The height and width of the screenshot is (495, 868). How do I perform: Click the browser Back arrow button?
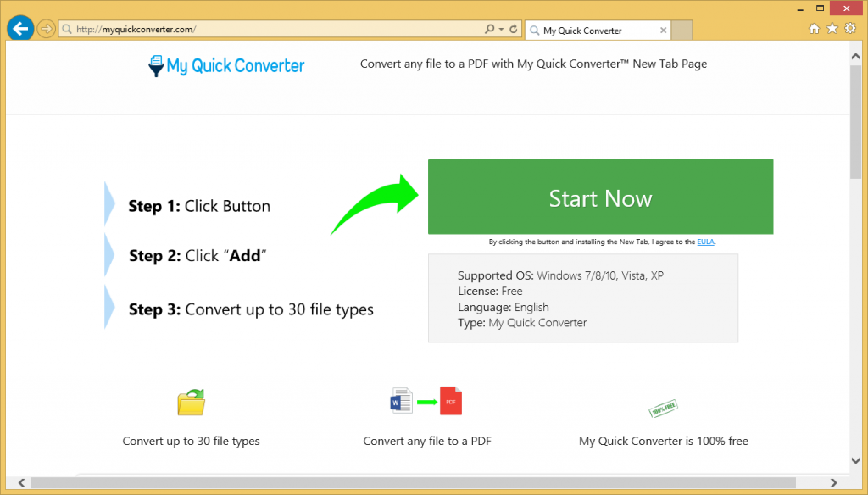tap(20, 28)
